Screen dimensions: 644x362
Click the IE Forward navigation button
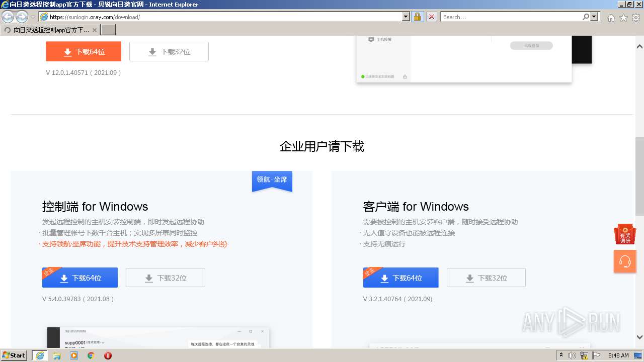coord(22,17)
